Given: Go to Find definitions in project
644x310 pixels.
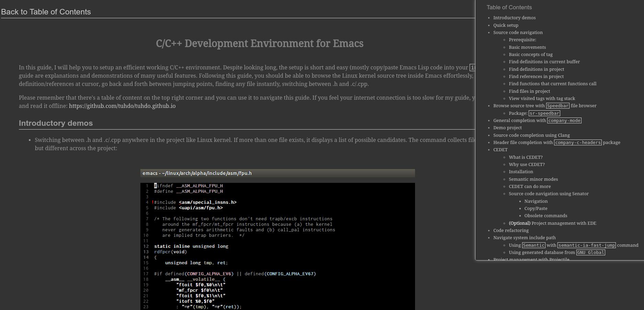Looking at the screenshot, I should [x=536, y=69].
